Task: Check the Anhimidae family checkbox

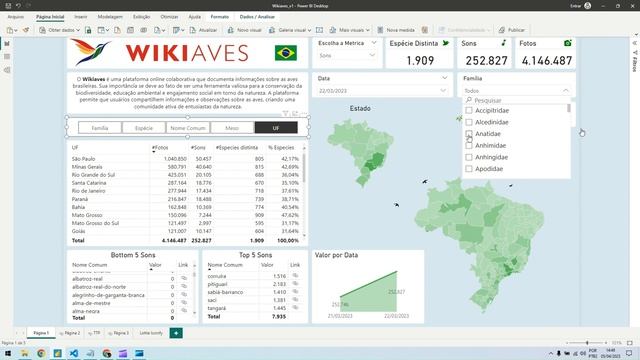Action: pos(469,145)
